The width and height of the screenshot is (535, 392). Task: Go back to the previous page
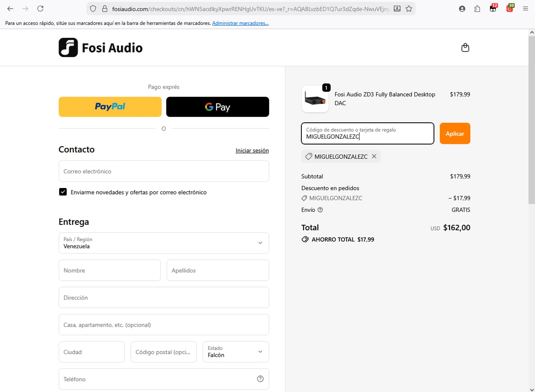click(x=10, y=9)
